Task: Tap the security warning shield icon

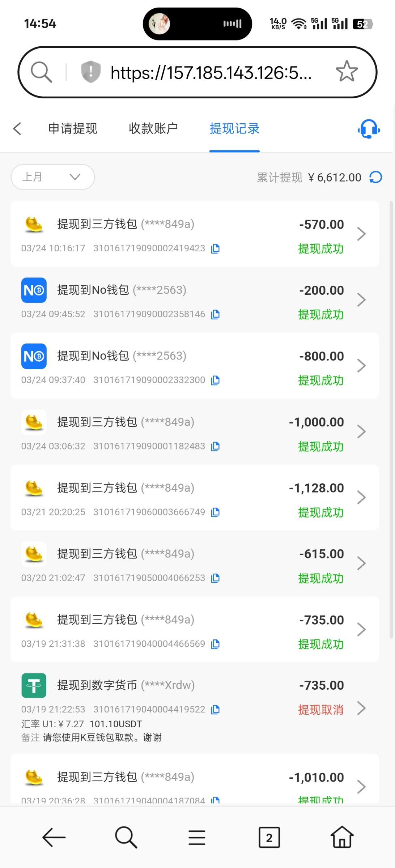Action: pyautogui.click(x=90, y=72)
